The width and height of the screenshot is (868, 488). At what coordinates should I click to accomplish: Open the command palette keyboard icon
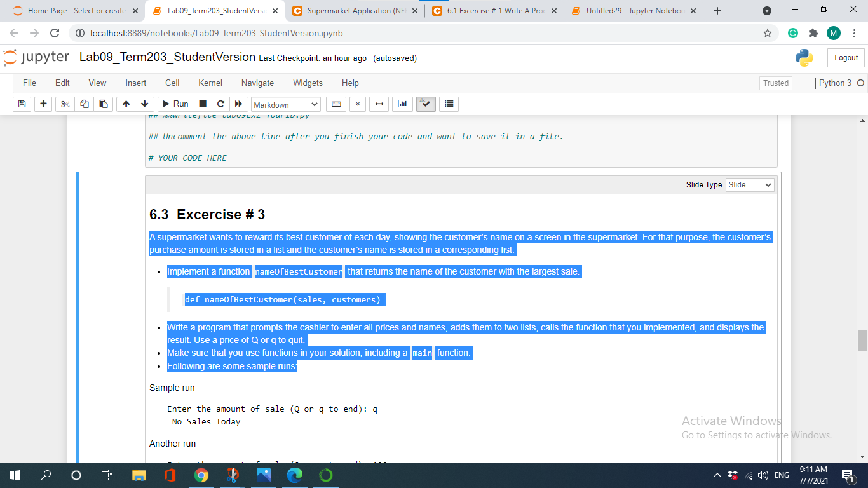pos(336,104)
